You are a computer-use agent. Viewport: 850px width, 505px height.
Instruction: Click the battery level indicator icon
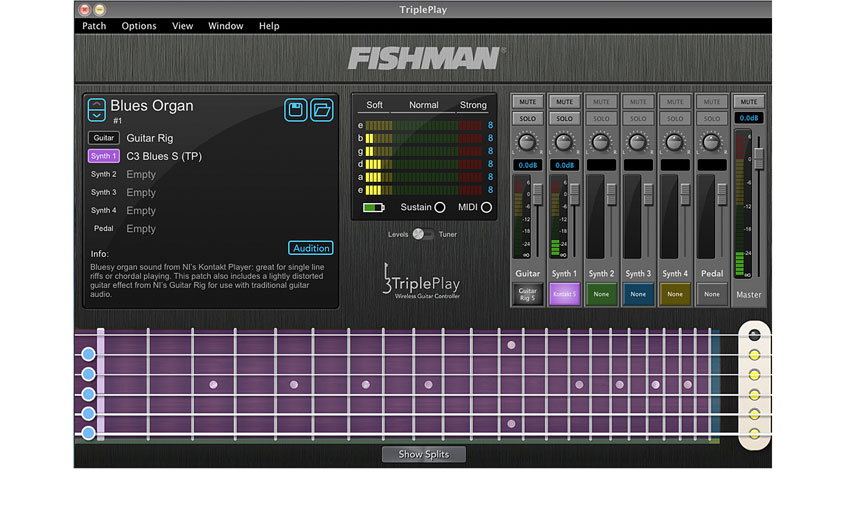point(374,208)
